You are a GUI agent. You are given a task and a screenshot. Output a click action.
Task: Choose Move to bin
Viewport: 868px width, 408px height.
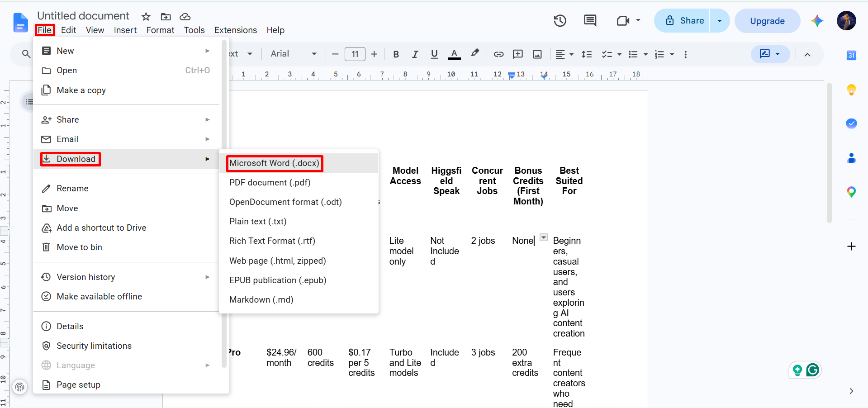click(126, 247)
